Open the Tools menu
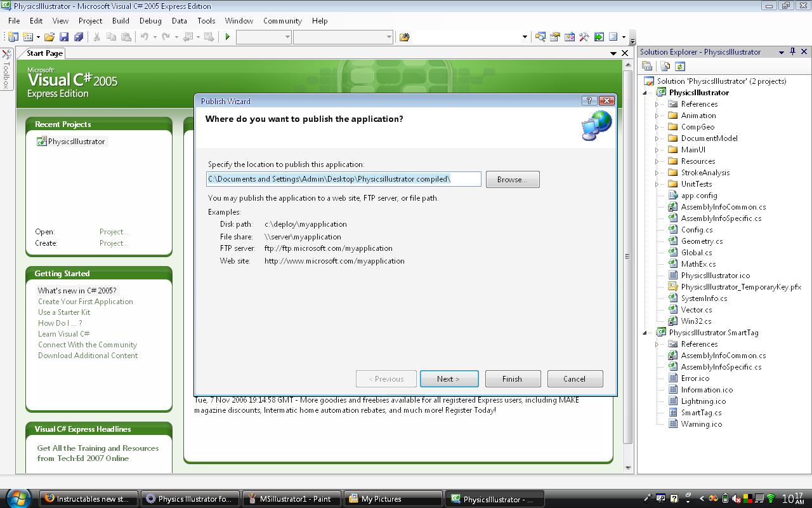Image resolution: width=812 pixels, height=508 pixels. coord(206,20)
